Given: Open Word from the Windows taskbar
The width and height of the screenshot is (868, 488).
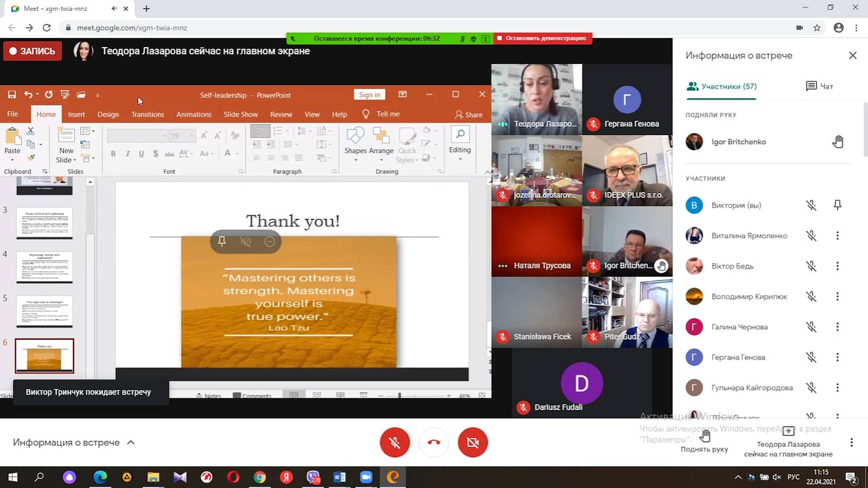Looking at the screenshot, I should coord(339,477).
